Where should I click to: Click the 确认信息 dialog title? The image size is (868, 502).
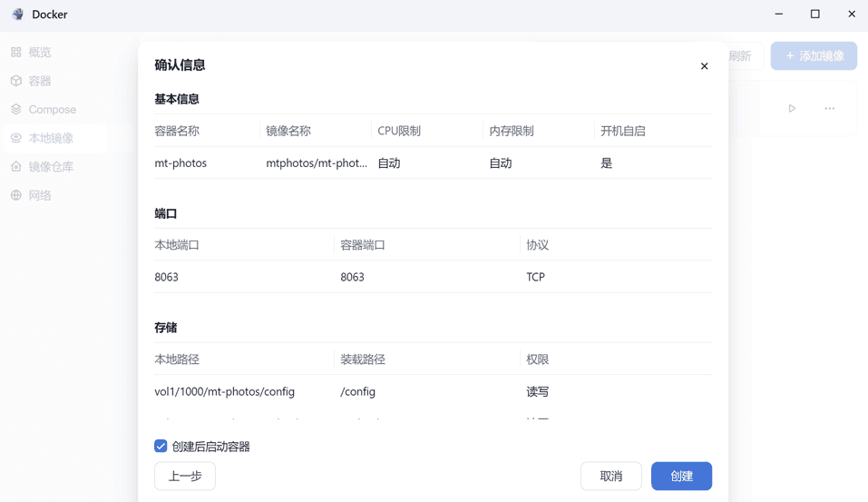[x=180, y=64]
